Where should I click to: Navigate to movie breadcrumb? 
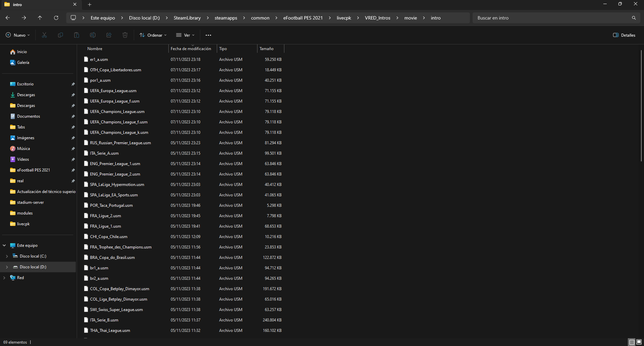[410, 18]
